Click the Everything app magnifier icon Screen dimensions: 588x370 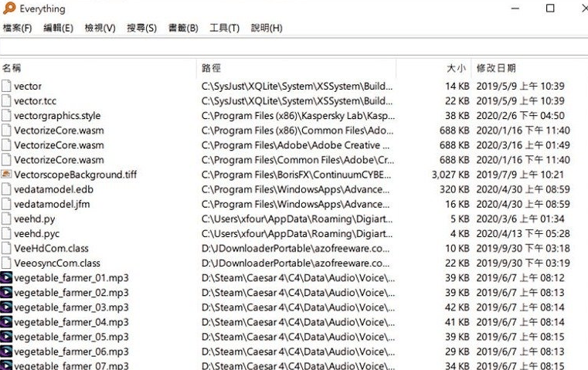[x=9, y=8]
